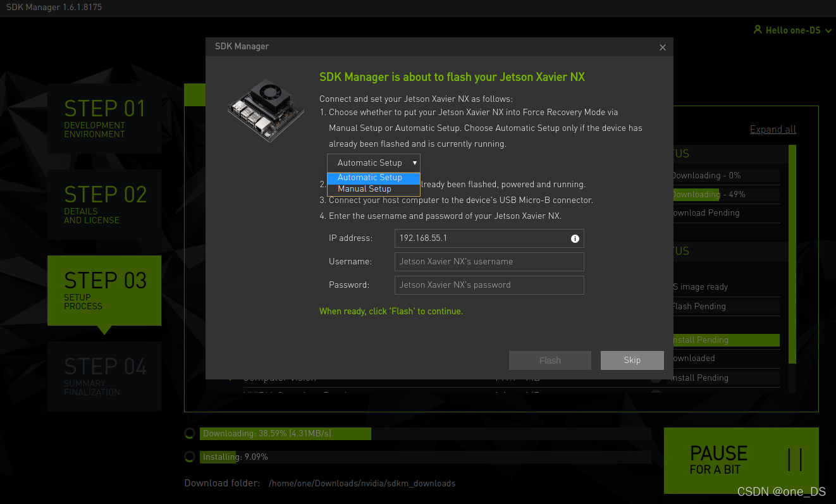
Task: Click the dialog heading about flashing Jetson
Action: point(452,77)
